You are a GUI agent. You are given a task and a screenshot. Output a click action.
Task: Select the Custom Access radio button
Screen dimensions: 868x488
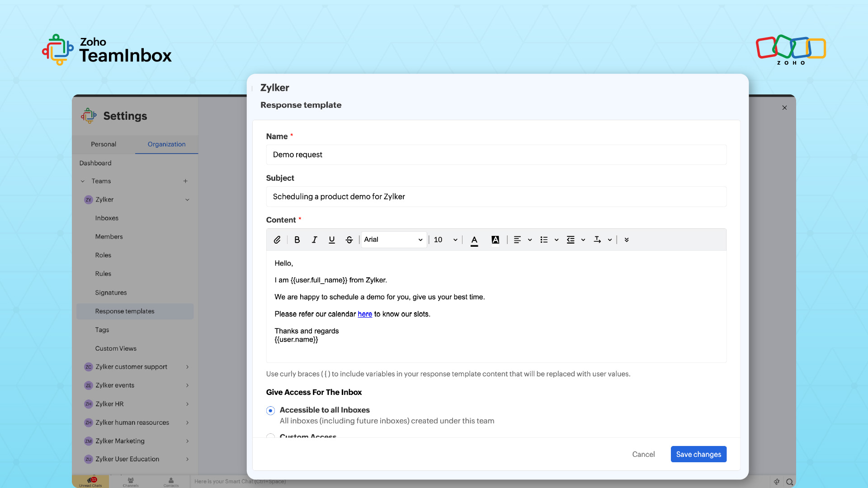(x=271, y=436)
